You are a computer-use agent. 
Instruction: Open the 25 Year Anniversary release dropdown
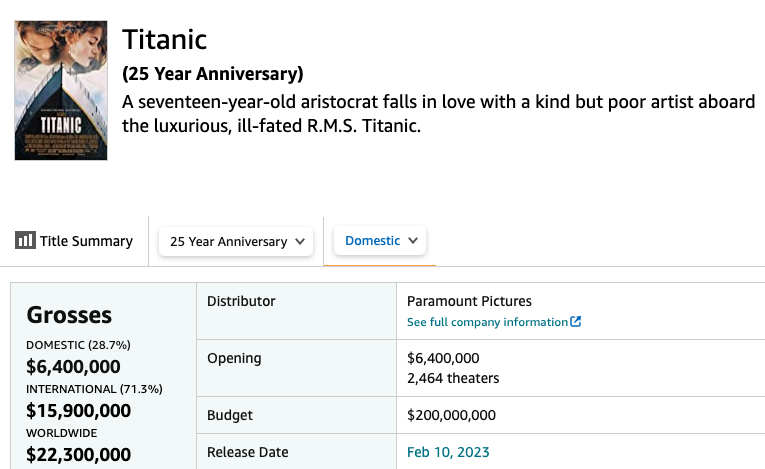click(236, 242)
